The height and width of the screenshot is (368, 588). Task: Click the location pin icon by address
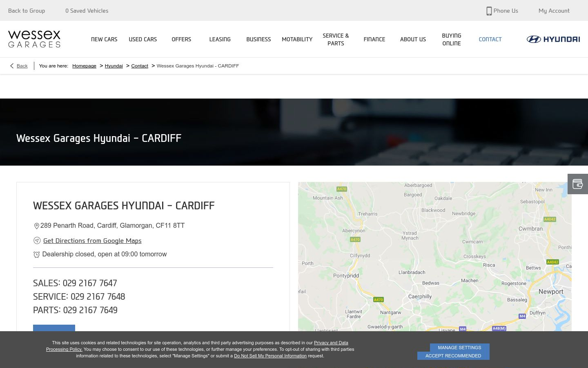coord(36,226)
